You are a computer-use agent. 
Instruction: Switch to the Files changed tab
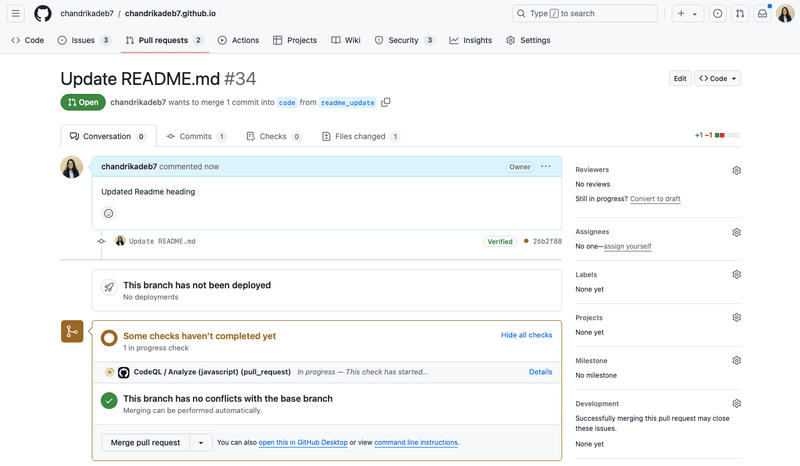[x=361, y=136]
